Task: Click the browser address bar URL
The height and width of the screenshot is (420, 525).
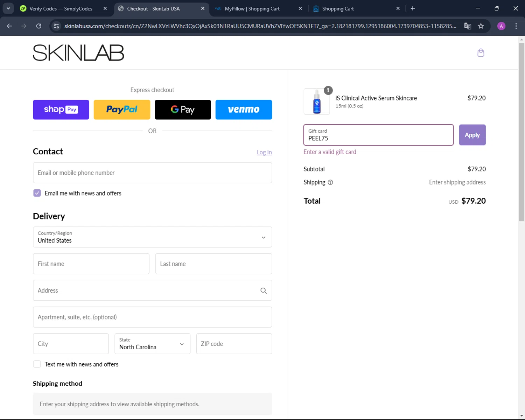Action: click(260, 26)
